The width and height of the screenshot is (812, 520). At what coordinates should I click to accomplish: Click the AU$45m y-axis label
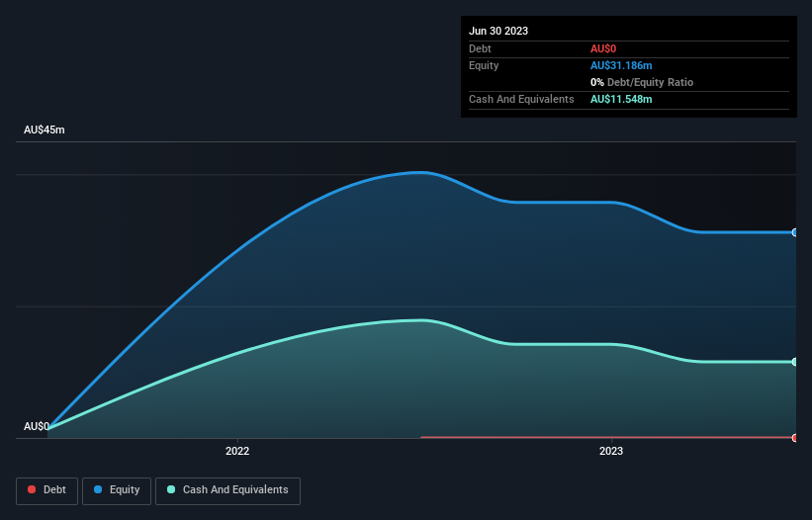point(45,130)
